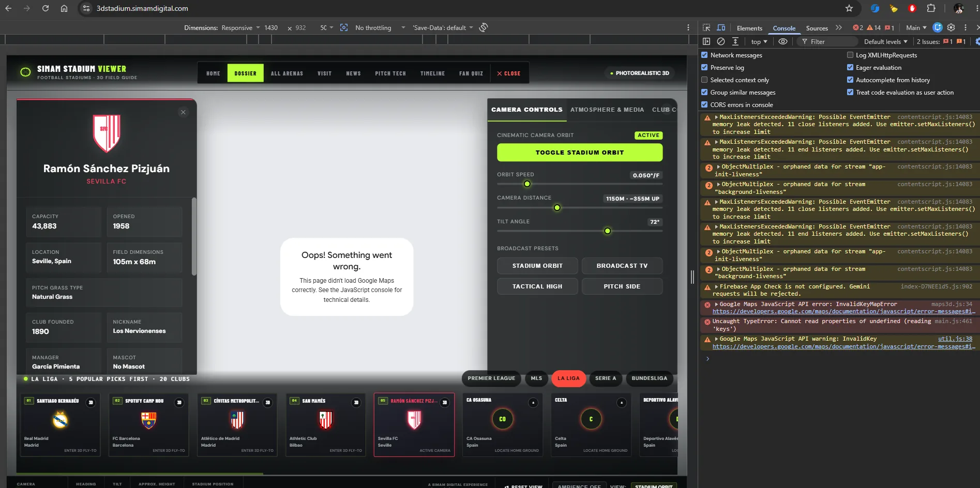Clear the console log
This screenshot has width=980, height=488.
721,41
